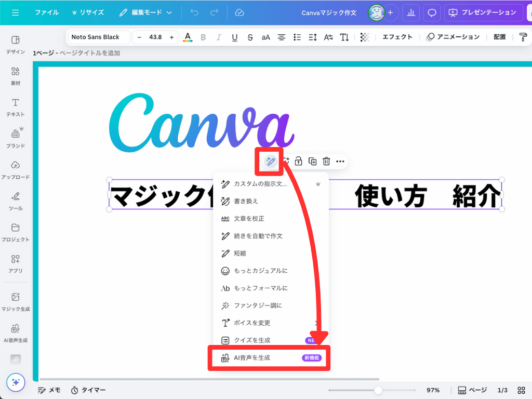Screen dimensions: 532x399
Task: Select ファンタジー調に option
Action: tap(271, 305)
